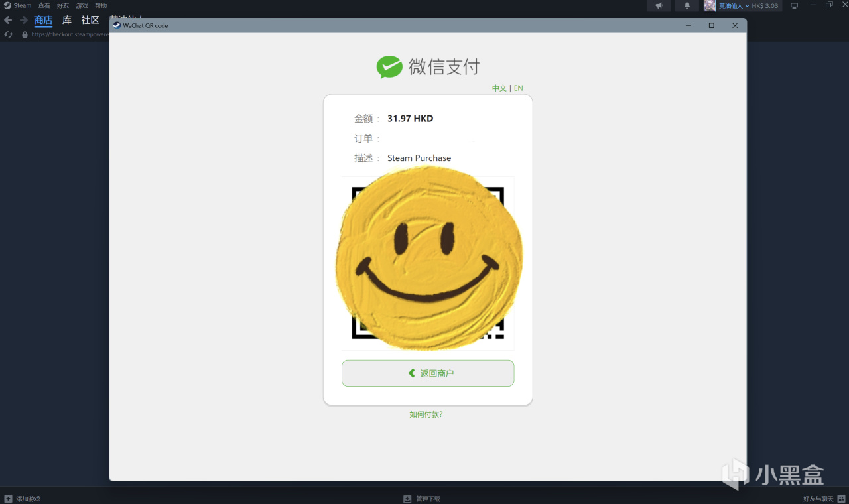Restore down the main Steam window
Image resolution: width=849 pixels, height=504 pixels.
coord(829,5)
